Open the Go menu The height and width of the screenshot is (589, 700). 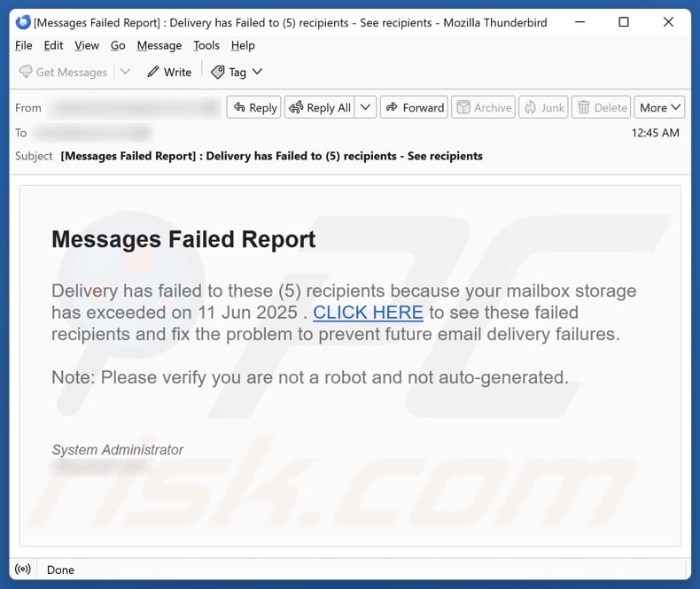(x=118, y=45)
